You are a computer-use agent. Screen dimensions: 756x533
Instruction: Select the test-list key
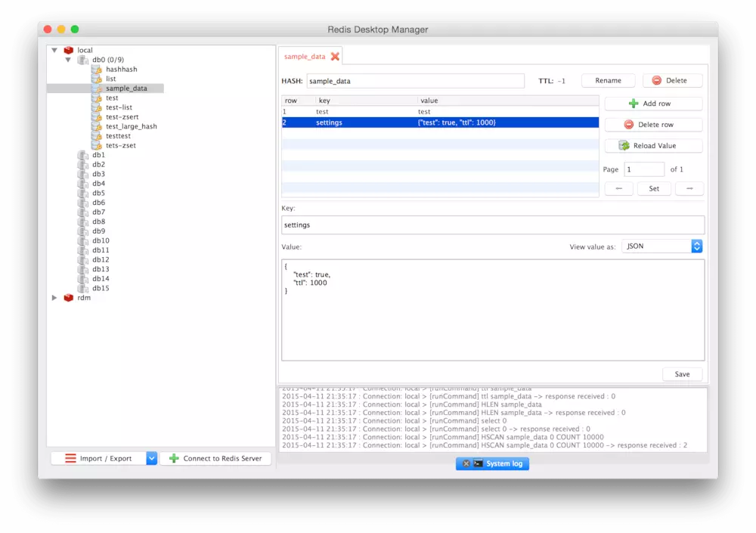119,107
